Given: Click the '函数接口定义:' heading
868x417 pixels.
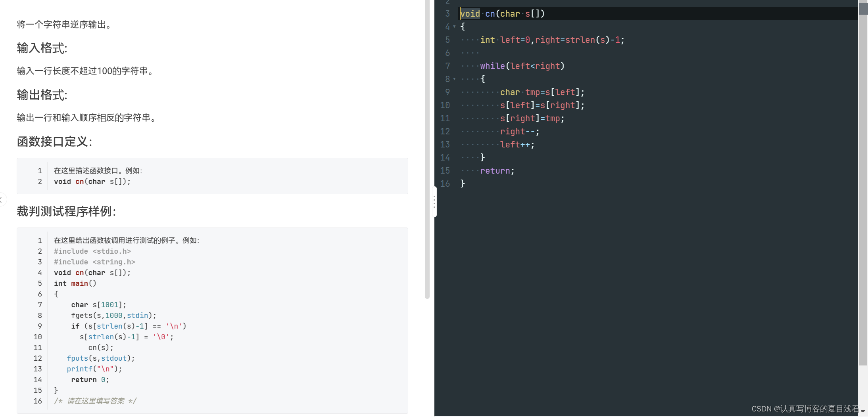Looking at the screenshot, I should 54,142.
